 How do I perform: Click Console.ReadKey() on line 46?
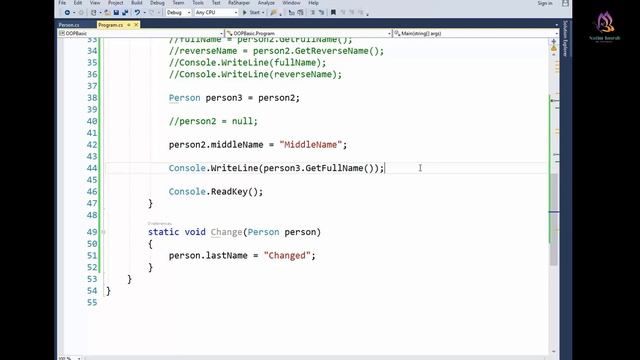(216, 191)
